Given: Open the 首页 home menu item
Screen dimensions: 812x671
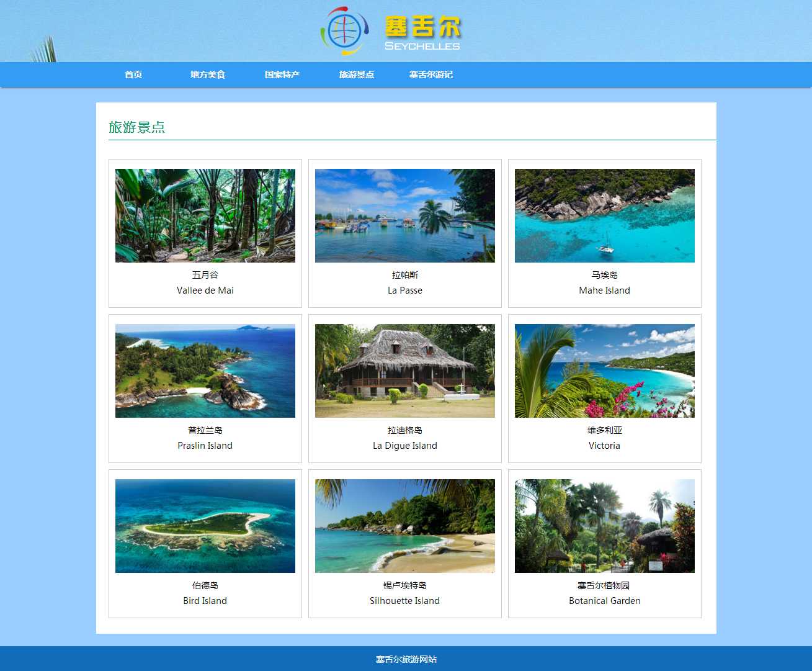Looking at the screenshot, I should click(x=133, y=74).
